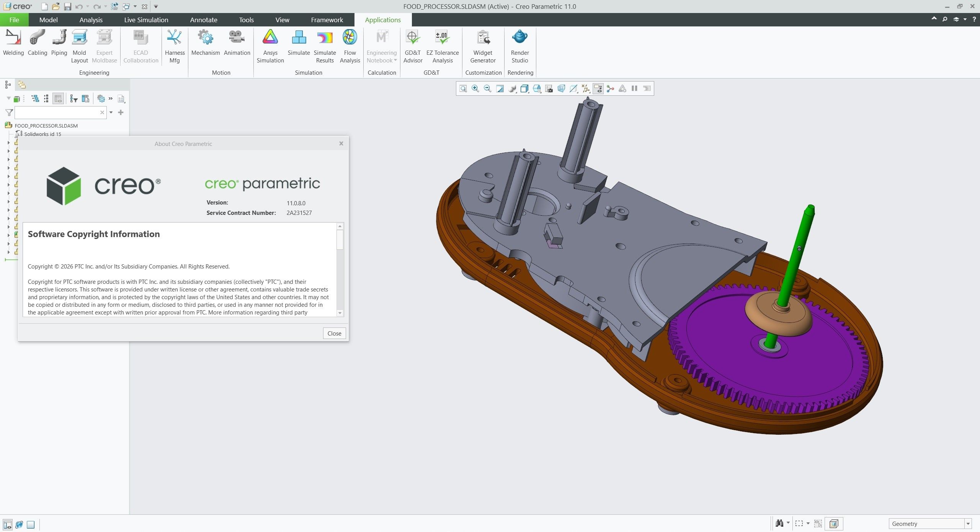The height and width of the screenshot is (532, 980).
Task: Open Help with the question mark
Action: [974, 19]
